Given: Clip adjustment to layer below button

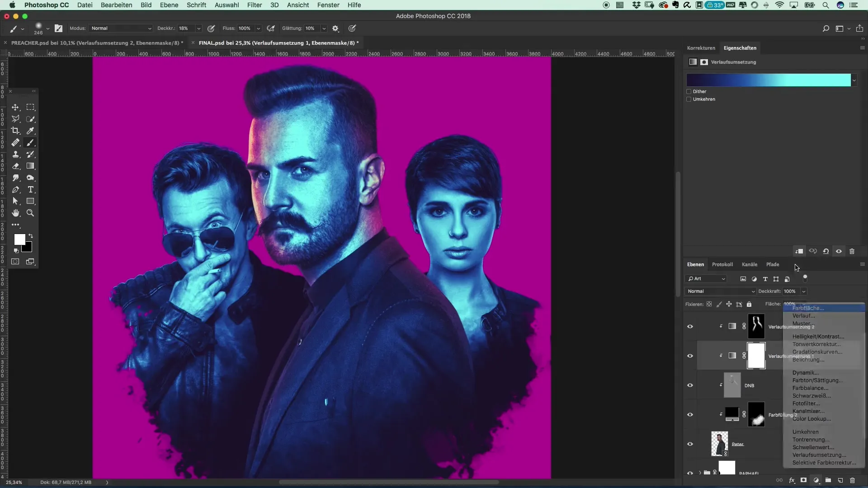Looking at the screenshot, I should point(799,251).
